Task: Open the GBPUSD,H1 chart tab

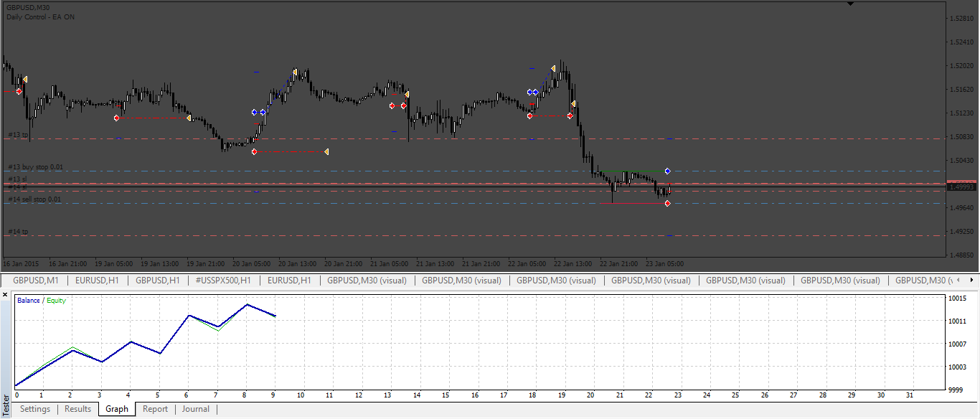Action: [157, 281]
